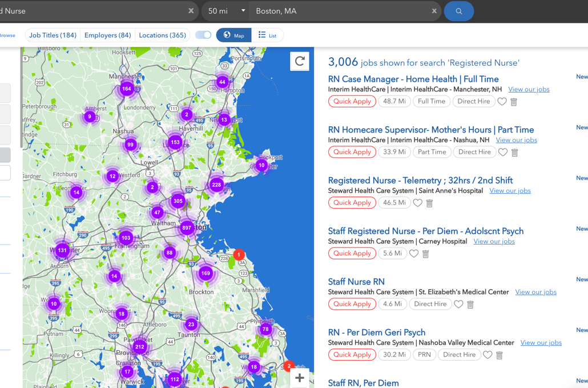Favorite the Adolscnt Psych job
Image resolution: width=588 pixels, height=388 pixels.
click(414, 254)
